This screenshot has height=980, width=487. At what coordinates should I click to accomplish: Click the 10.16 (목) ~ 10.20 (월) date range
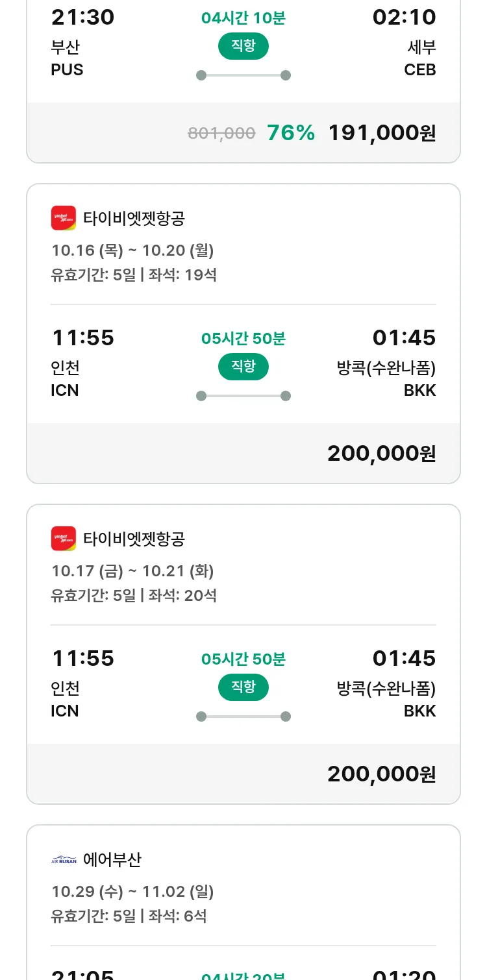click(x=132, y=251)
